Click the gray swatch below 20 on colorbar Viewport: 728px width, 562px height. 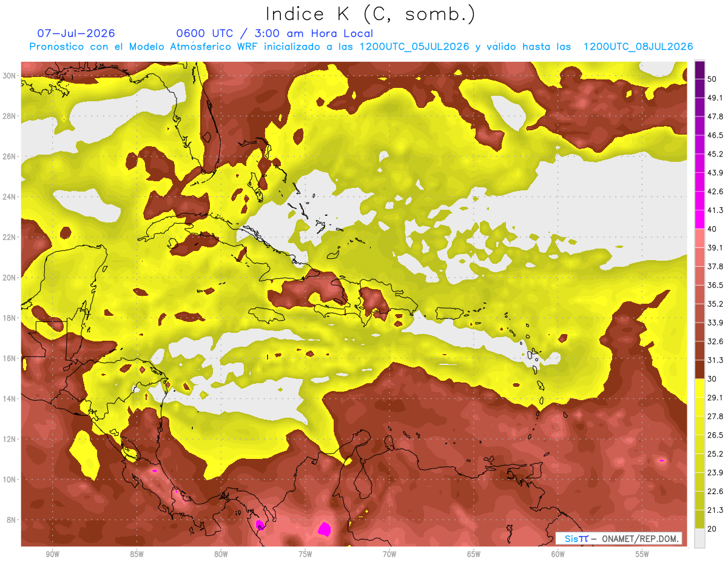(699, 538)
